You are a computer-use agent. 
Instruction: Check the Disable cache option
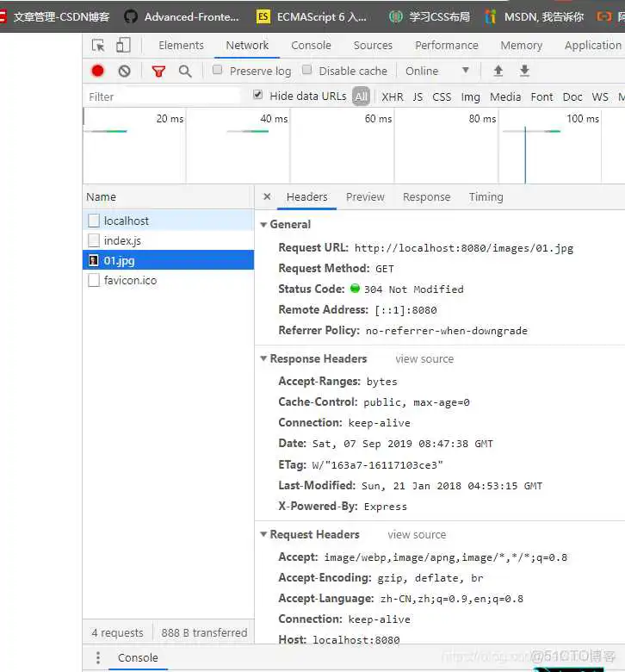pos(307,70)
